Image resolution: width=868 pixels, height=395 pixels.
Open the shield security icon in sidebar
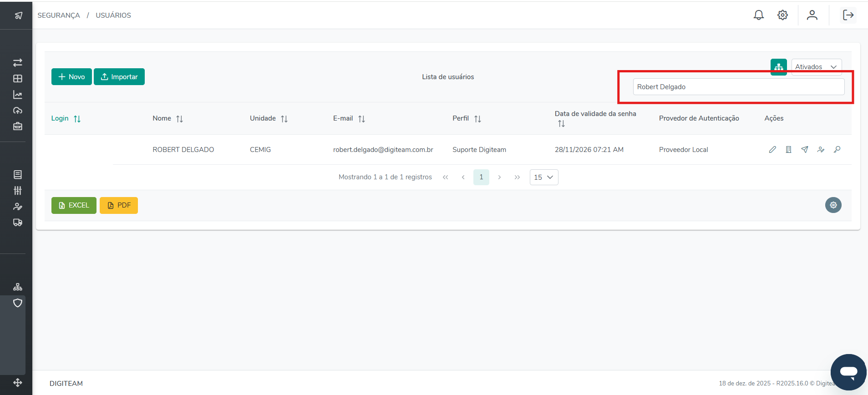click(18, 303)
